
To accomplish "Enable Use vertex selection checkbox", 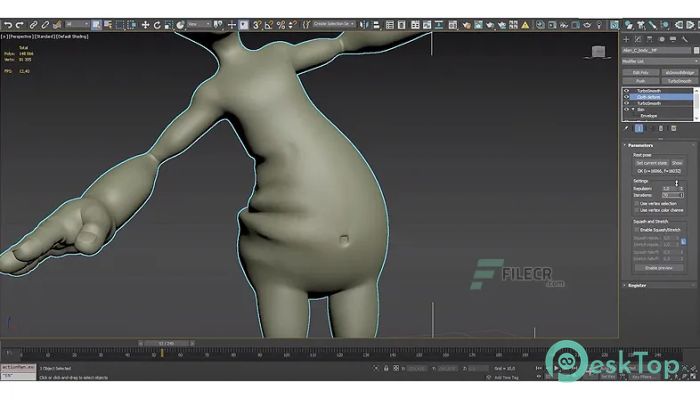I will (637, 204).
